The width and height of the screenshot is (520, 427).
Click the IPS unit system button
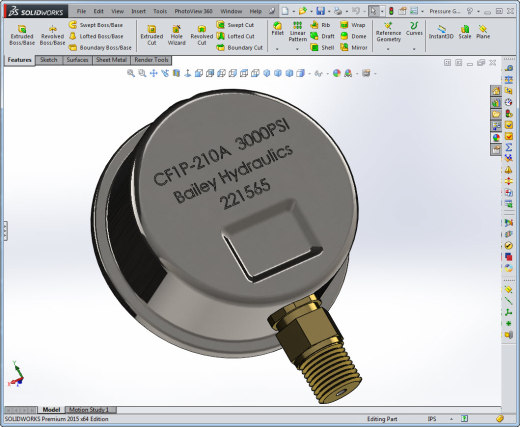432,419
